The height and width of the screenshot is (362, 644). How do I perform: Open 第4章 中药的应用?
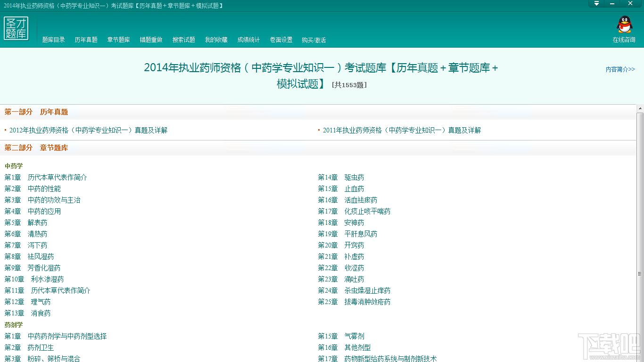[33, 211]
